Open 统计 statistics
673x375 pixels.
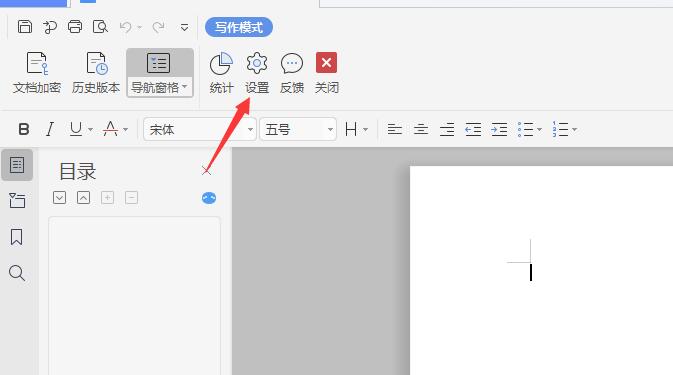[x=221, y=73]
